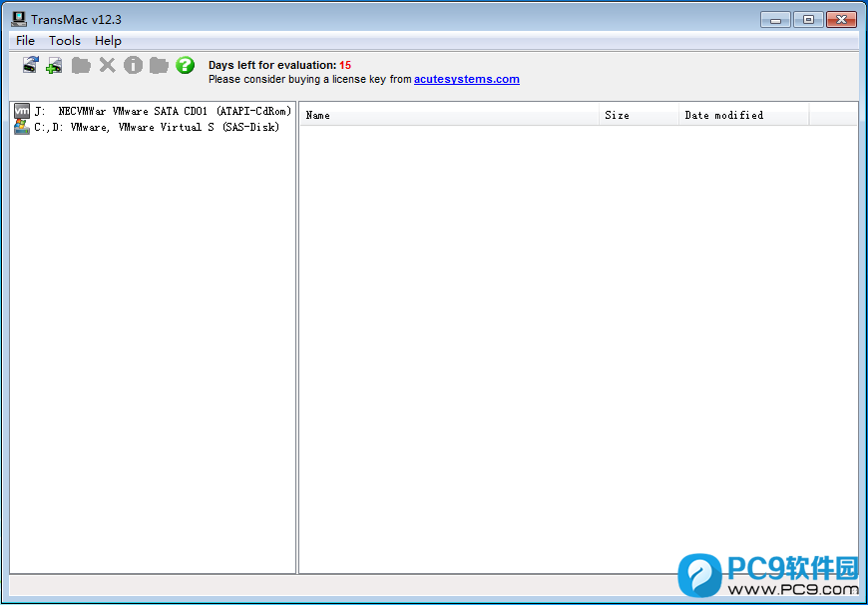Click the open disk image toolbar icon
868x605 pixels.
[31, 65]
